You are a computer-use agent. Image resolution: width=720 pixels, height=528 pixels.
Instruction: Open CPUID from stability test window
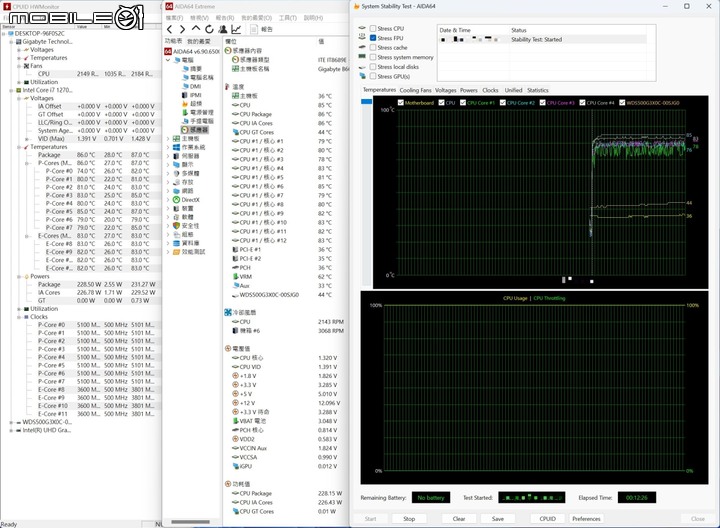pyautogui.click(x=548, y=519)
